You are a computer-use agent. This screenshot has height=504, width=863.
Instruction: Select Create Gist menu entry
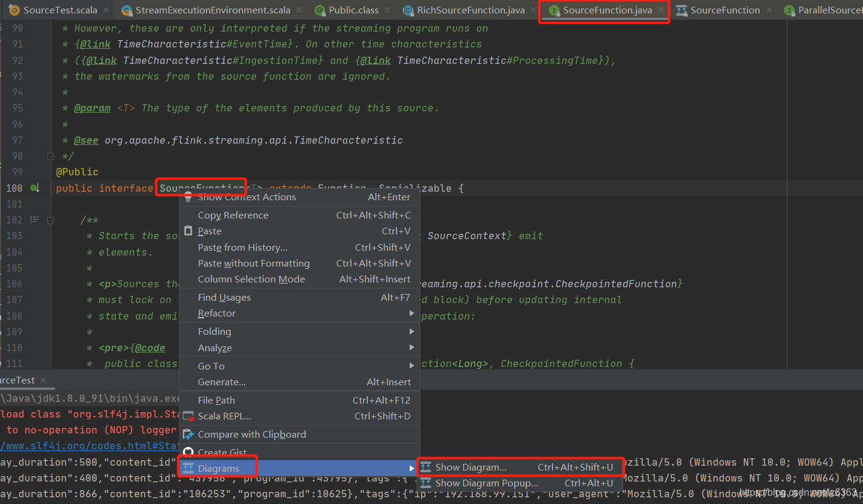click(x=300, y=453)
